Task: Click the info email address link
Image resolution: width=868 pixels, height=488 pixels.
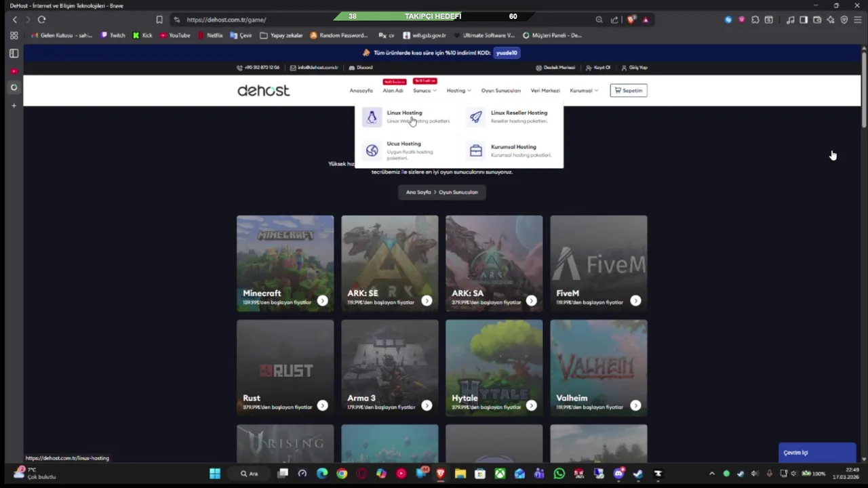Action: 314,68
